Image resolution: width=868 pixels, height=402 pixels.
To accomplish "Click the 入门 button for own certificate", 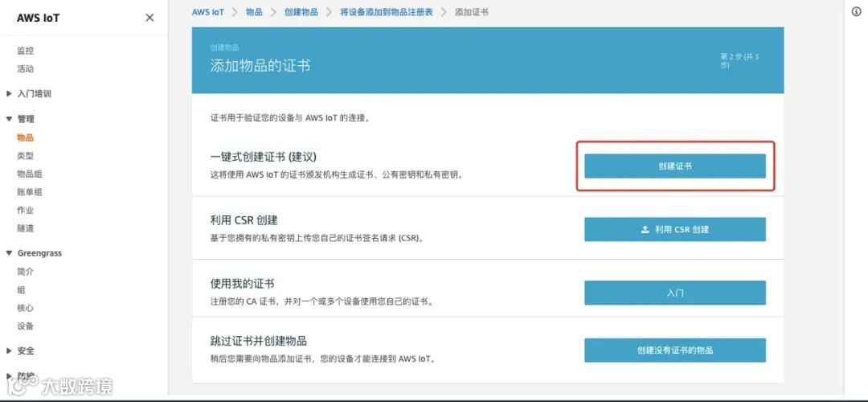I will pyautogui.click(x=675, y=293).
